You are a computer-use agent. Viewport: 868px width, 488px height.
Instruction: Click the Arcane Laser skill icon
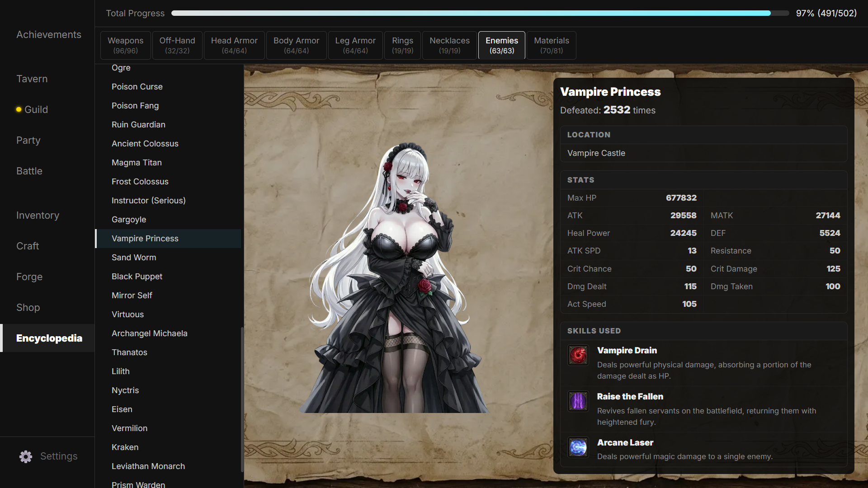[578, 447]
